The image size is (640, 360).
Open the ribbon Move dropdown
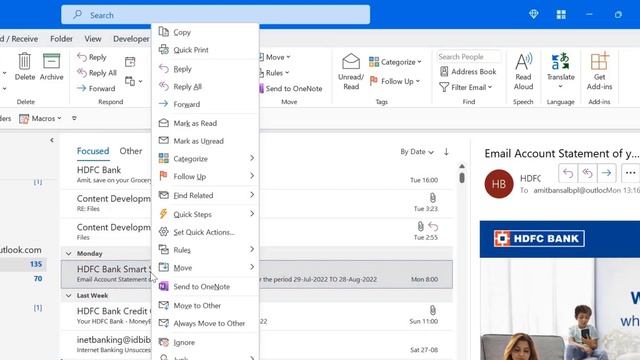pos(274,57)
